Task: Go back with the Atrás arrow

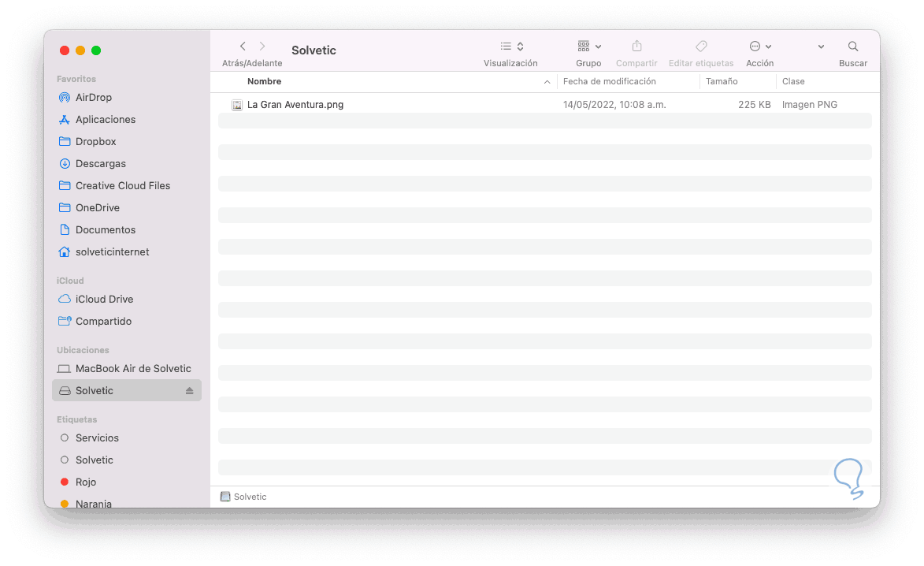Action: [x=243, y=46]
